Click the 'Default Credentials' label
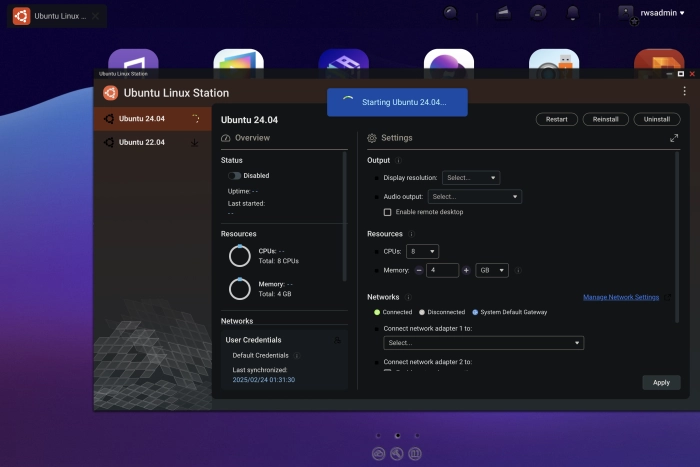Image resolution: width=700 pixels, height=467 pixels. pyautogui.click(x=260, y=356)
